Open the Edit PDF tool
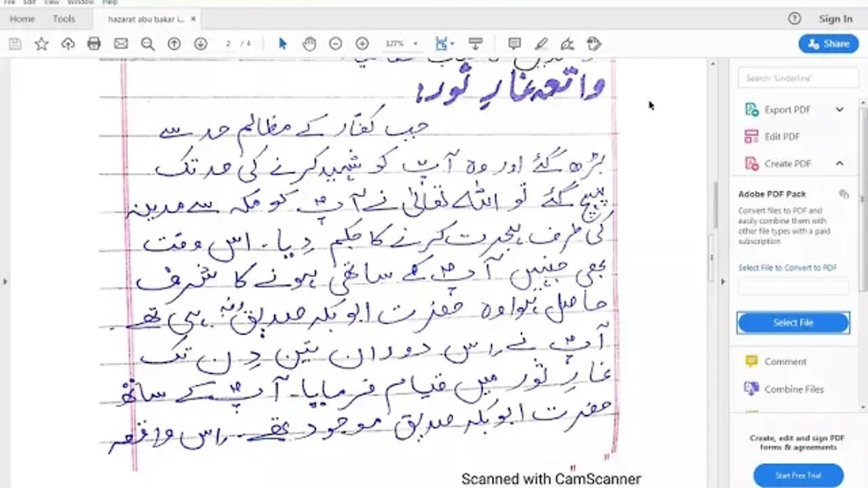 coord(782,136)
